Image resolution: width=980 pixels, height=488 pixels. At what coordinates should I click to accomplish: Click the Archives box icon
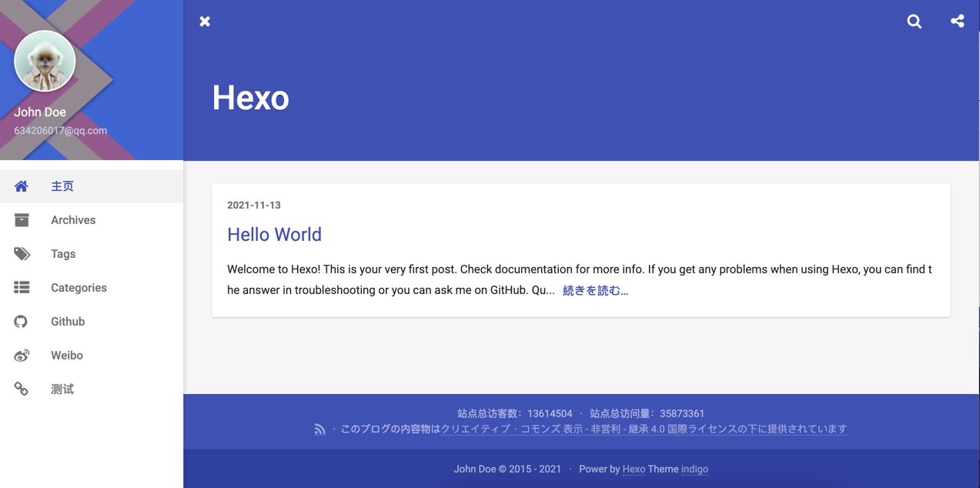click(x=22, y=220)
